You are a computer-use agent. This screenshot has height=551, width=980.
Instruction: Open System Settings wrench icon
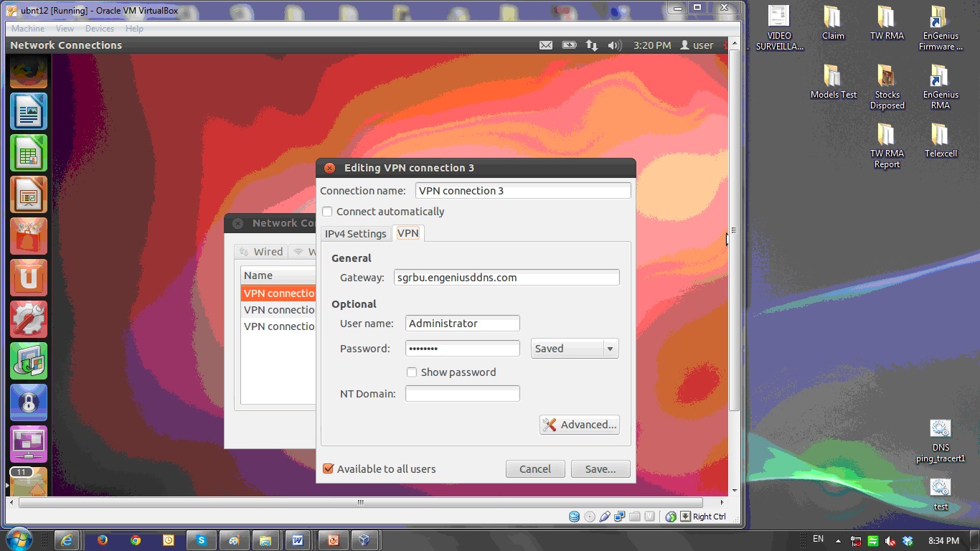coord(29,319)
